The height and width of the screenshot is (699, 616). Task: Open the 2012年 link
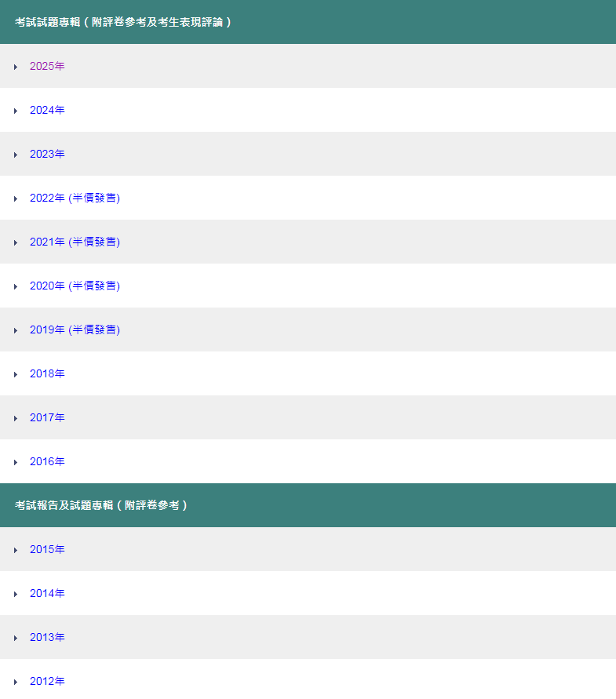[47, 682]
